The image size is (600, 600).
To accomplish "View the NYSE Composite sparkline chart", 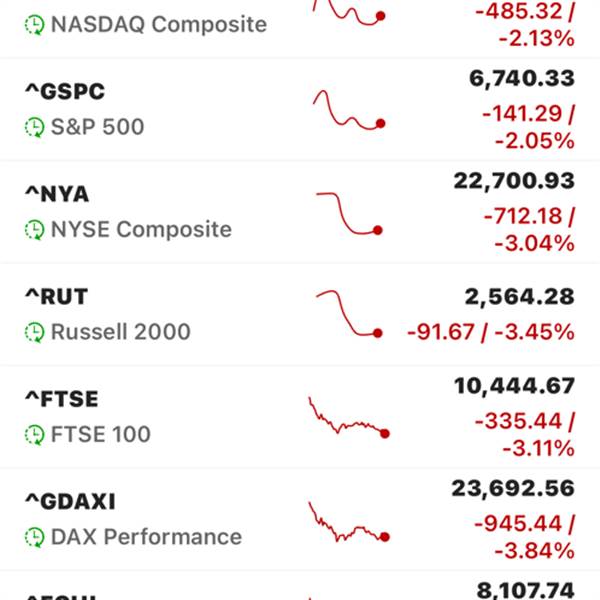I will point(349,213).
